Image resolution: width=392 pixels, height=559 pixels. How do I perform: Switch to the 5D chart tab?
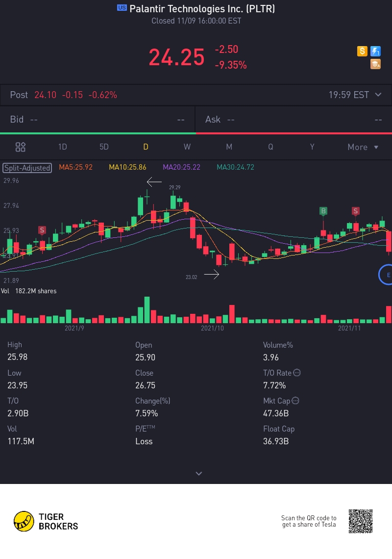104,147
